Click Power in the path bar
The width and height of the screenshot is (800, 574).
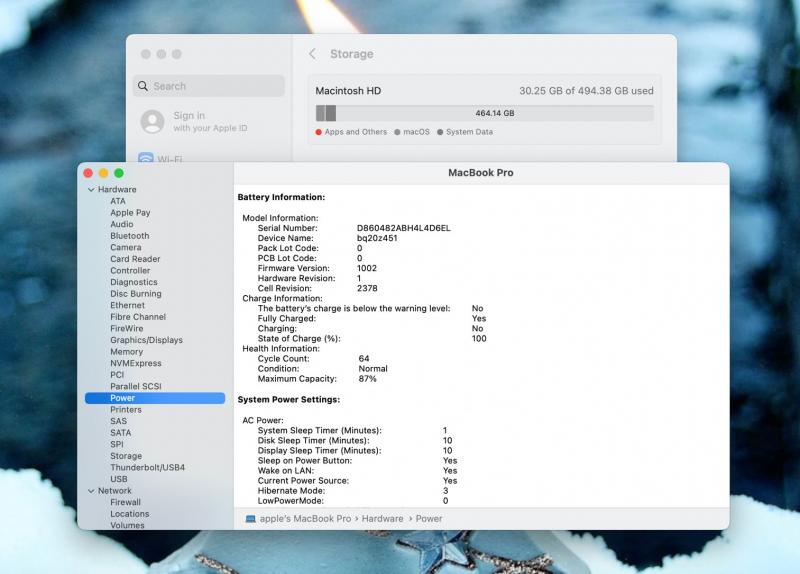(x=429, y=519)
